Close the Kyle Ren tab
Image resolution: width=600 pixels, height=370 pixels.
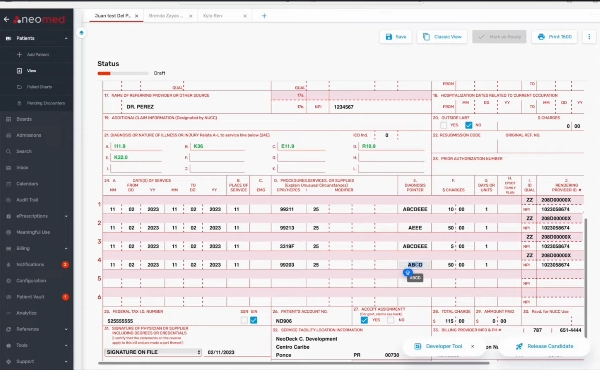pyautogui.click(x=245, y=16)
